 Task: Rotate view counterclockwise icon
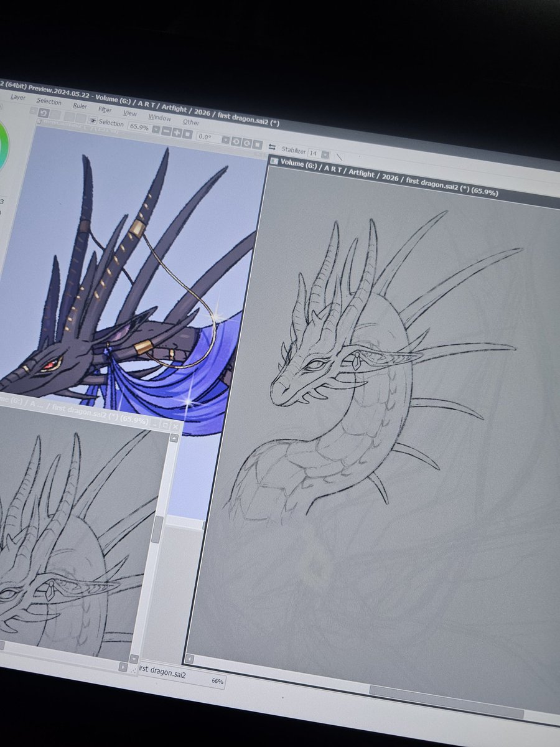pyautogui.click(x=236, y=141)
